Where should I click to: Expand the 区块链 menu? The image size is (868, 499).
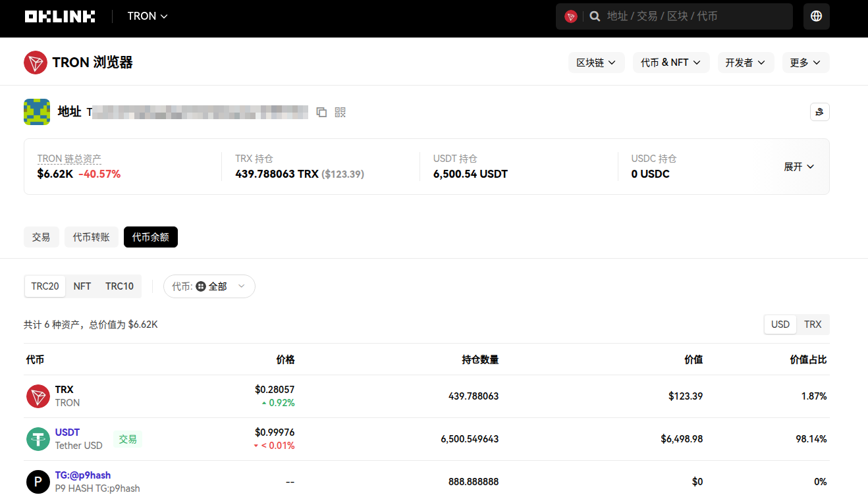596,63
